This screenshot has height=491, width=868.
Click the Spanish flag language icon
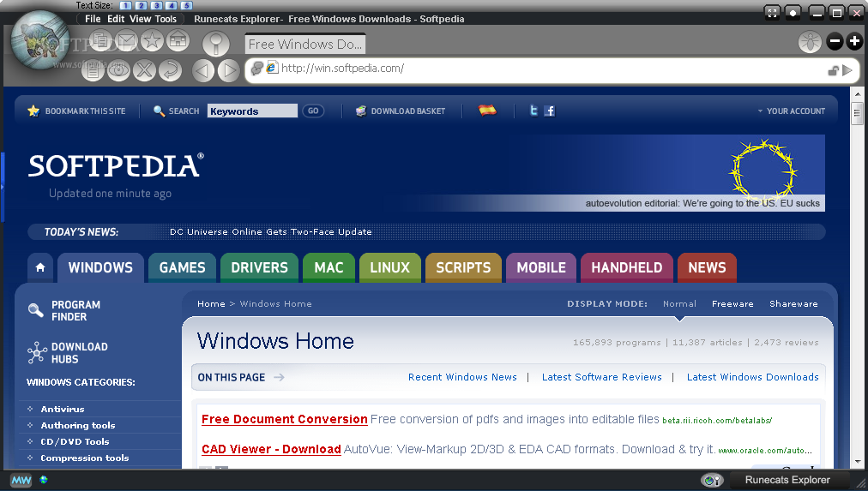(x=488, y=110)
